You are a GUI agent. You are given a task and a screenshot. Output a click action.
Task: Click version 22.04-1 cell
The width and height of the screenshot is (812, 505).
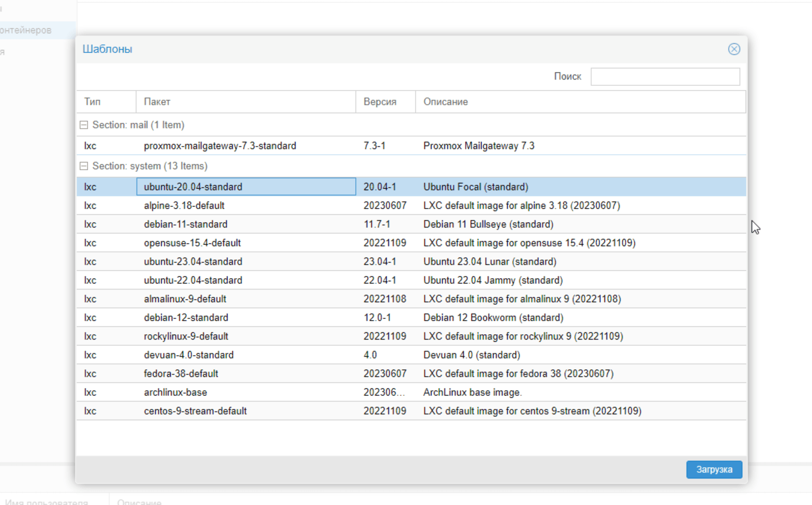(x=386, y=280)
